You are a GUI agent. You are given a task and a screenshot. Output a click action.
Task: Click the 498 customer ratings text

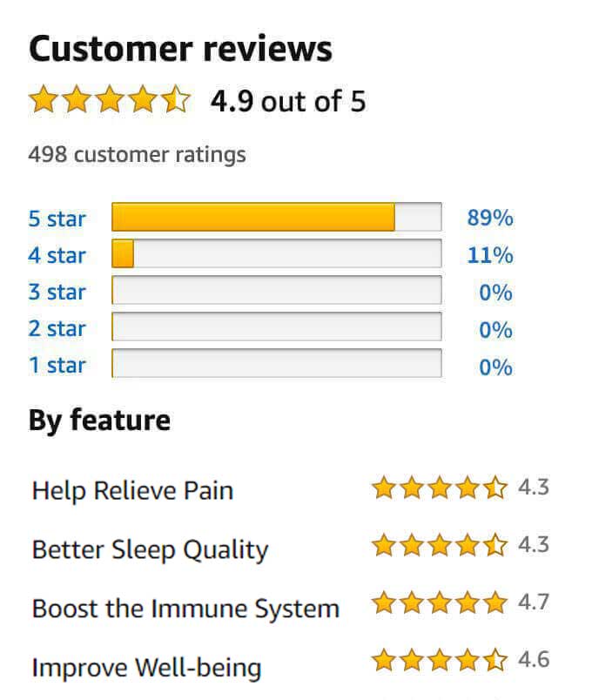[x=138, y=155]
